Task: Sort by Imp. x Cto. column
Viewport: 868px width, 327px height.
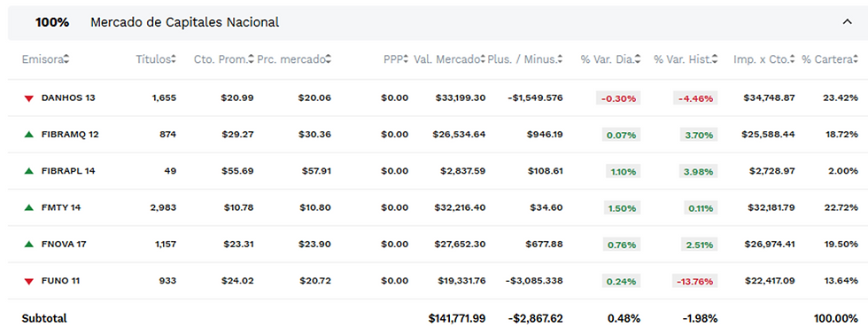Action: (764, 59)
